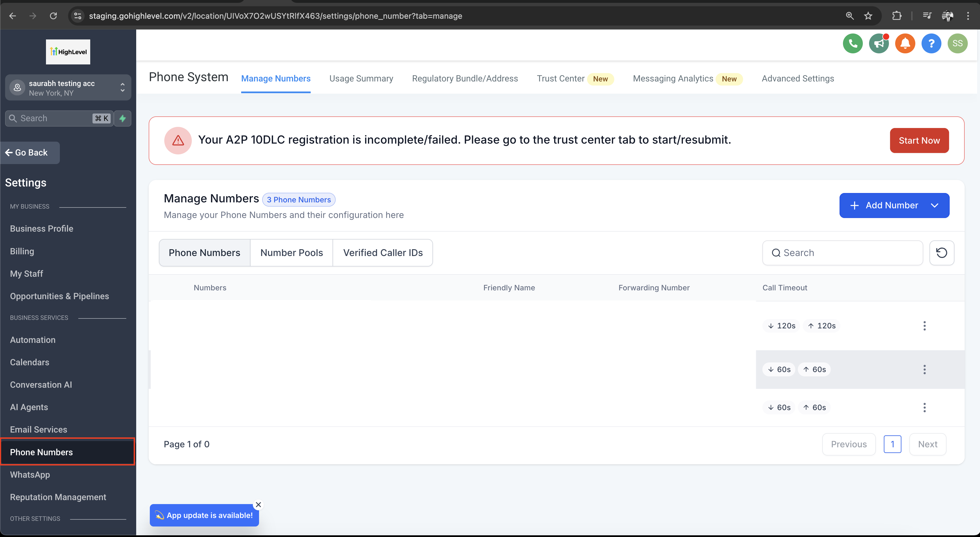
Task: Open Business Profile in the settings sidebar
Action: [x=41, y=228]
